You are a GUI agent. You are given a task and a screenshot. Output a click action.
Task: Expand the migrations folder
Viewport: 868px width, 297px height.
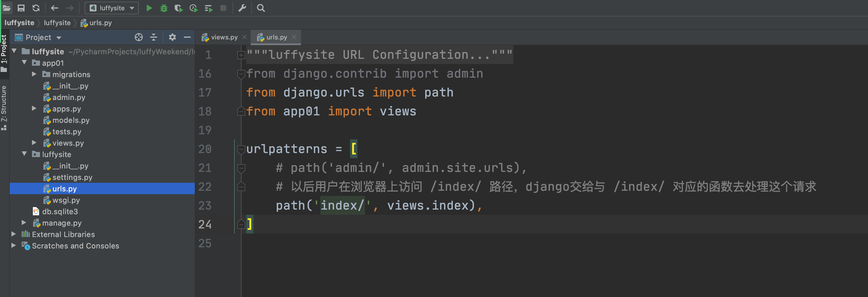pos(34,74)
